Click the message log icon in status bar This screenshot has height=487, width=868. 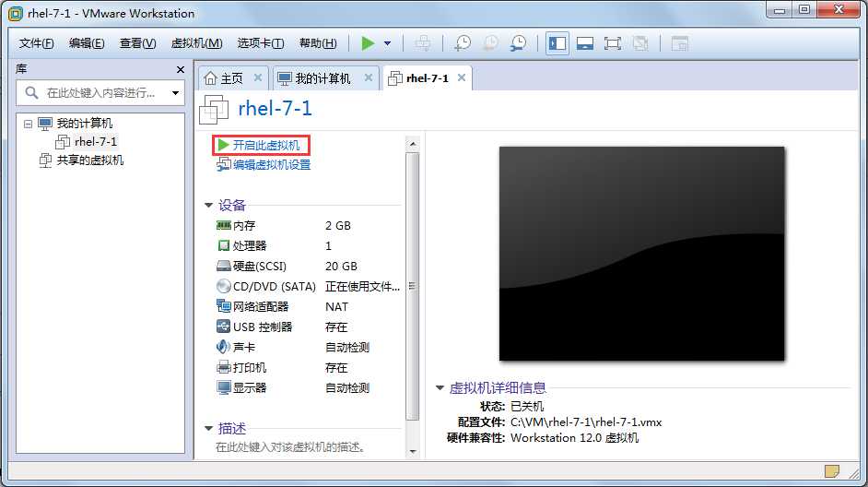[831, 471]
